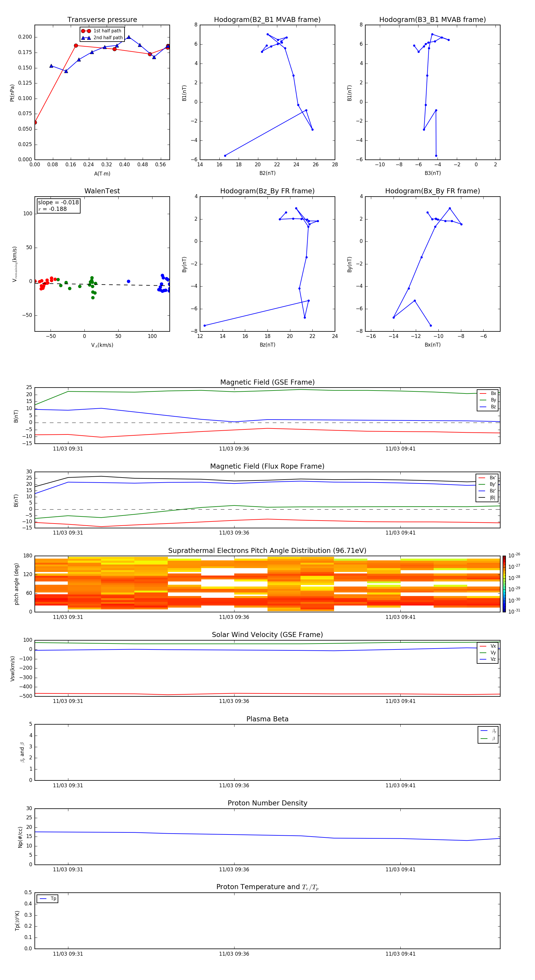Click the Proton Temperature and Te/Tp title

pos(267,887)
